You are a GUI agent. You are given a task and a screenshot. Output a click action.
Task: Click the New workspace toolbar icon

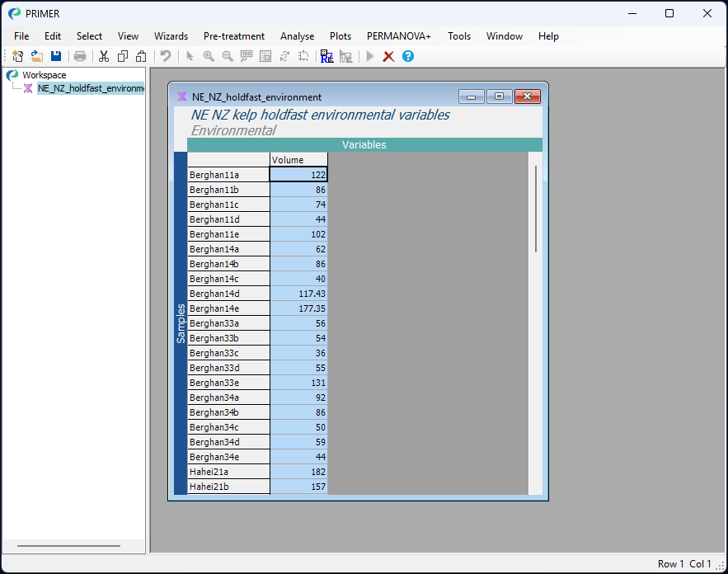pos(17,56)
